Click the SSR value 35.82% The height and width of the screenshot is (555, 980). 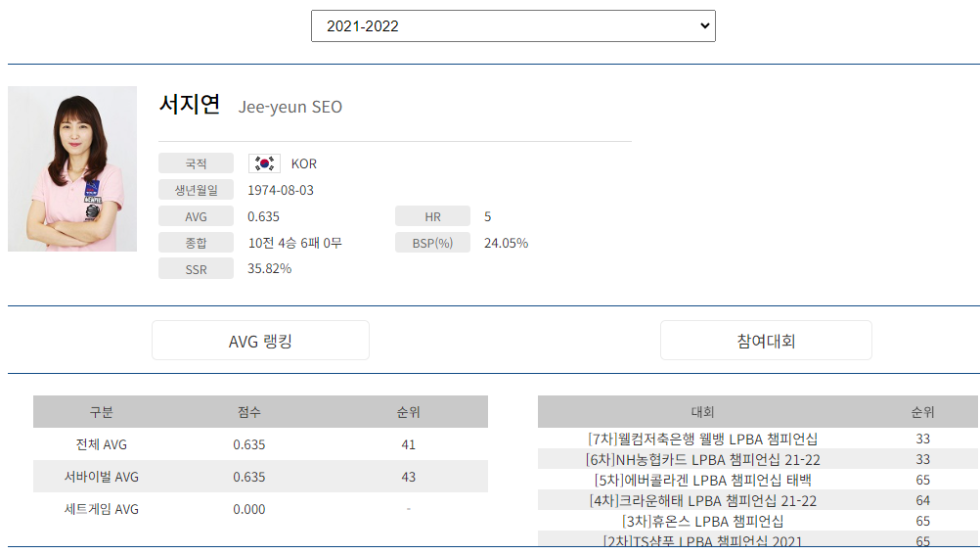click(x=269, y=268)
